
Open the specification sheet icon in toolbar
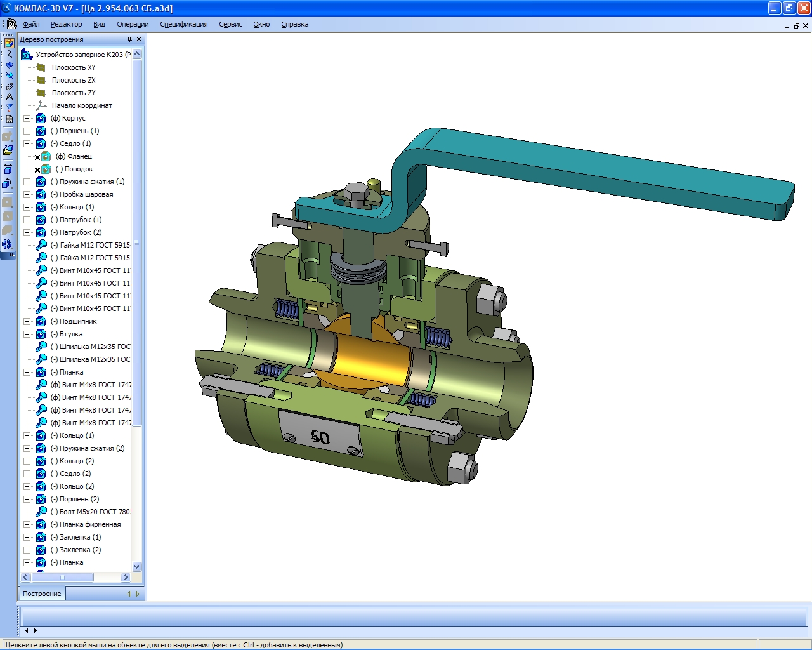[x=9, y=119]
